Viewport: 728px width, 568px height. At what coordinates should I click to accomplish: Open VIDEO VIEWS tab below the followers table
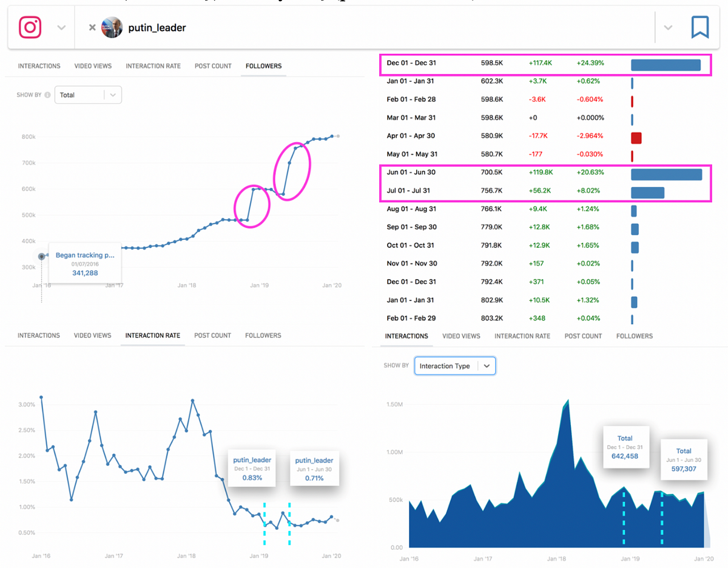[x=461, y=336]
